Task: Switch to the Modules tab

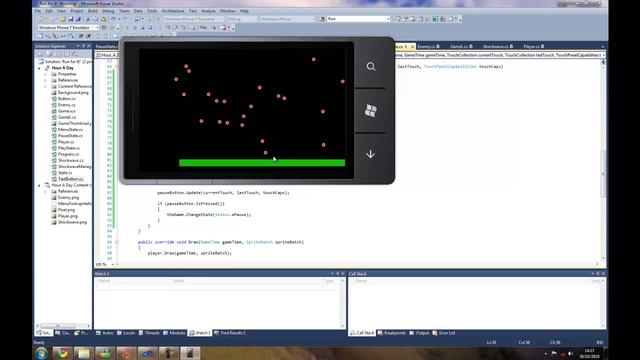Action: pos(175,333)
